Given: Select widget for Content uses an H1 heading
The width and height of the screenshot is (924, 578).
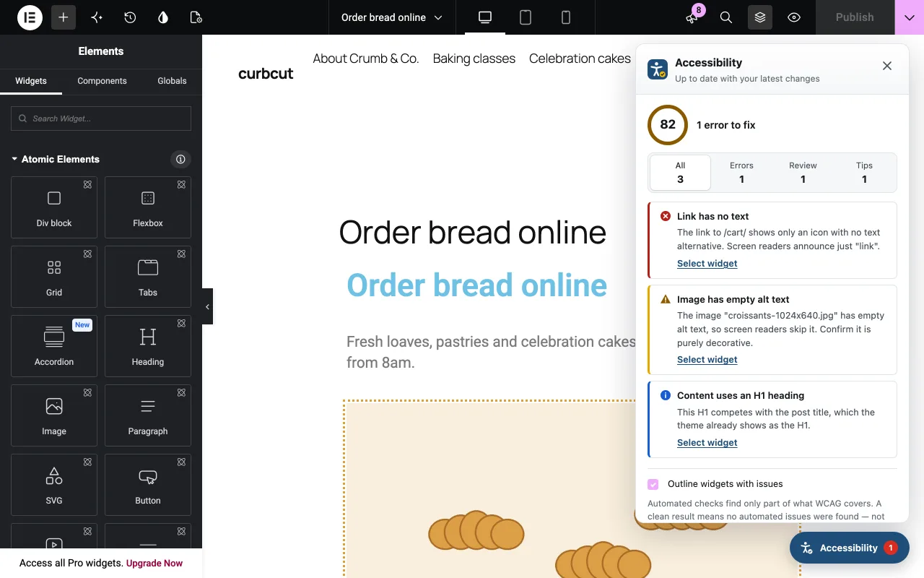Looking at the screenshot, I should pyautogui.click(x=707, y=443).
